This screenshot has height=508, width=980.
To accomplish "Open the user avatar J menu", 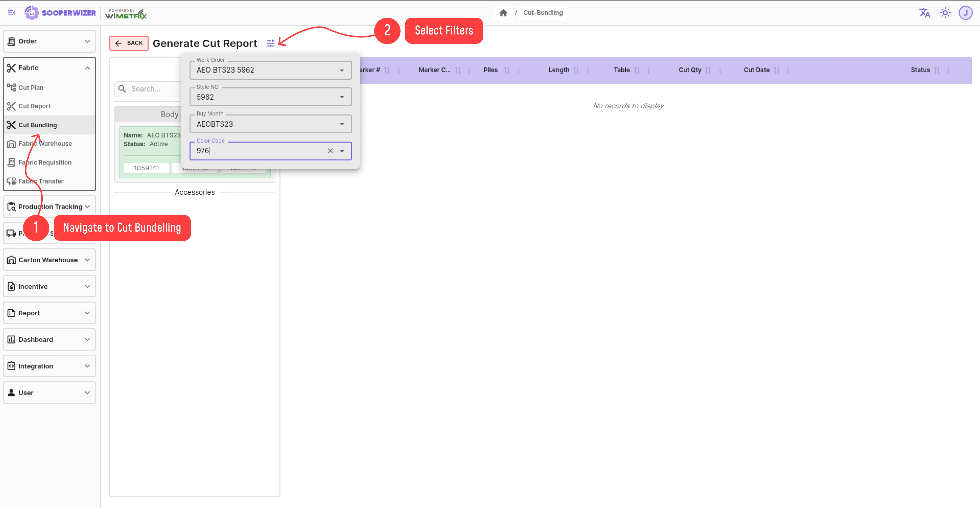I will [966, 13].
